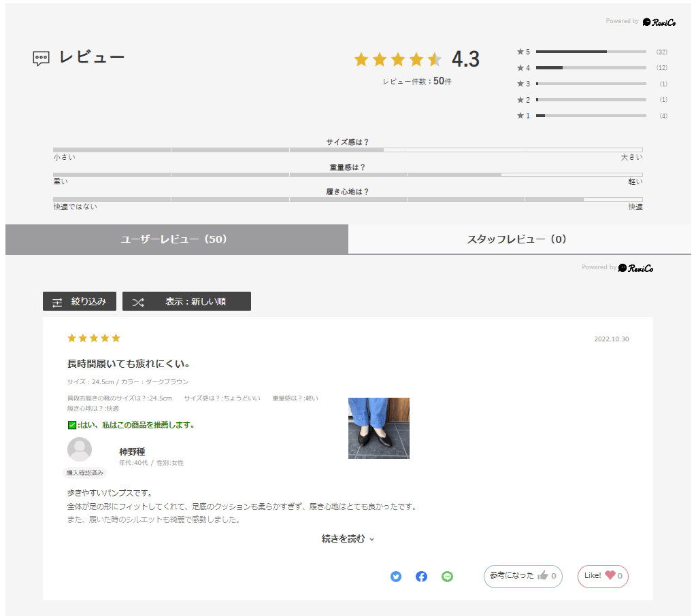Click the reviewer avatar of 柿野種
Viewport: 696px width, 616px height.
(80, 449)
